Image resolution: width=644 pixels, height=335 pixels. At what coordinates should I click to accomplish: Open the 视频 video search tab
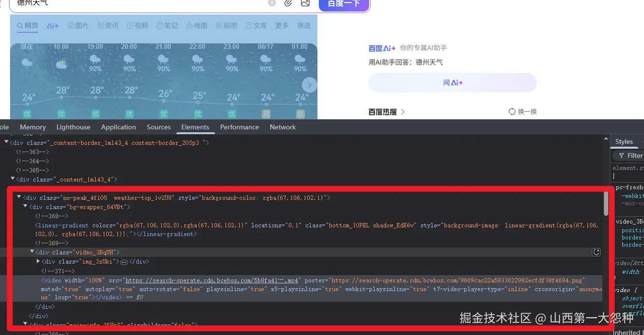point(137,25)
